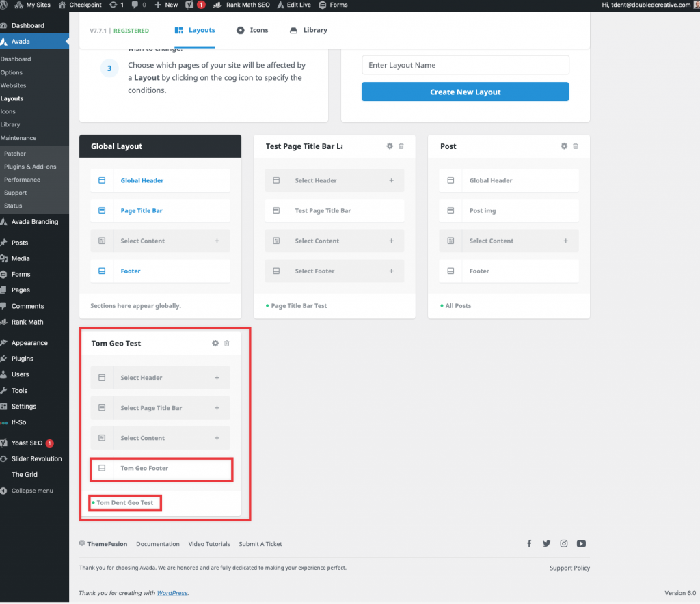This screenshot has height=604, width=700.
Task: Click the WordPress logo in admin bar
Action: pyautogui.click(x=4, y=5)
